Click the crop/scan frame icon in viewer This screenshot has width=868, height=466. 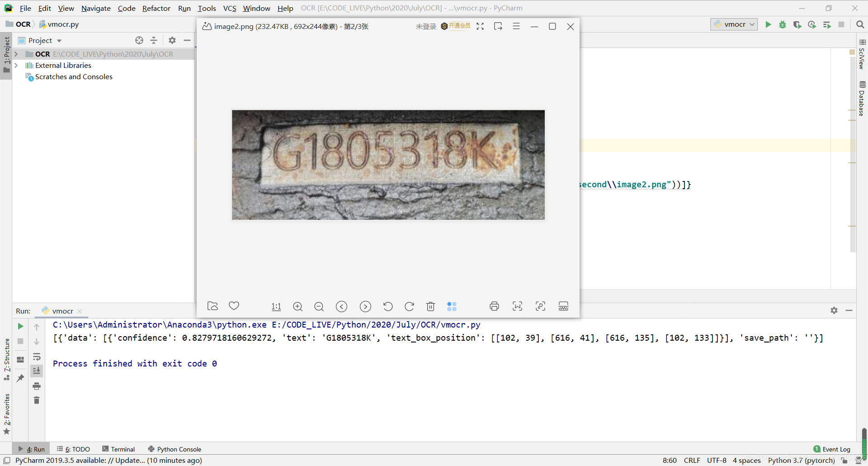(517, 306)
